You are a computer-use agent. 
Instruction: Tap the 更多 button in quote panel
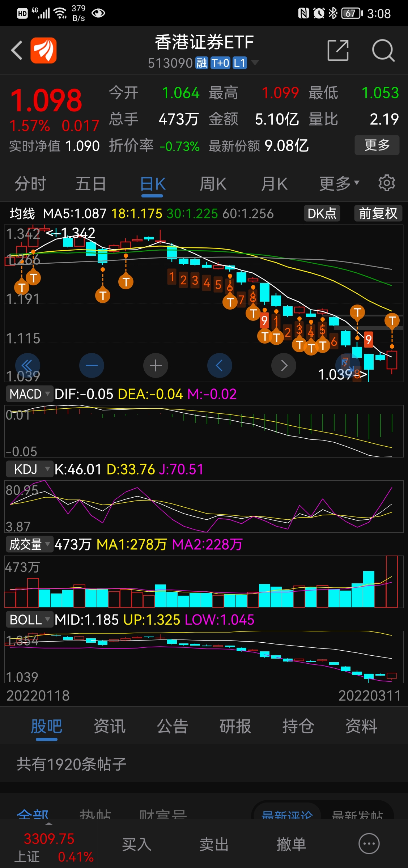[377, 145]
